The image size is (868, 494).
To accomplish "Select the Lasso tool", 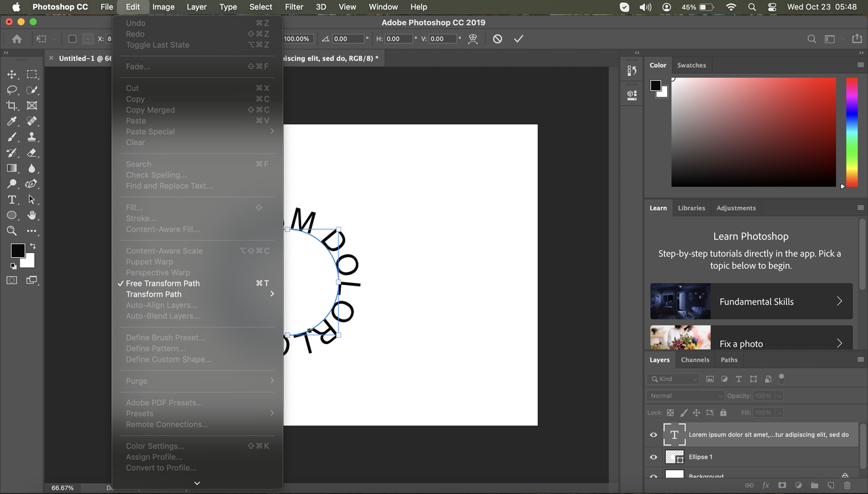I will point(12,90).
